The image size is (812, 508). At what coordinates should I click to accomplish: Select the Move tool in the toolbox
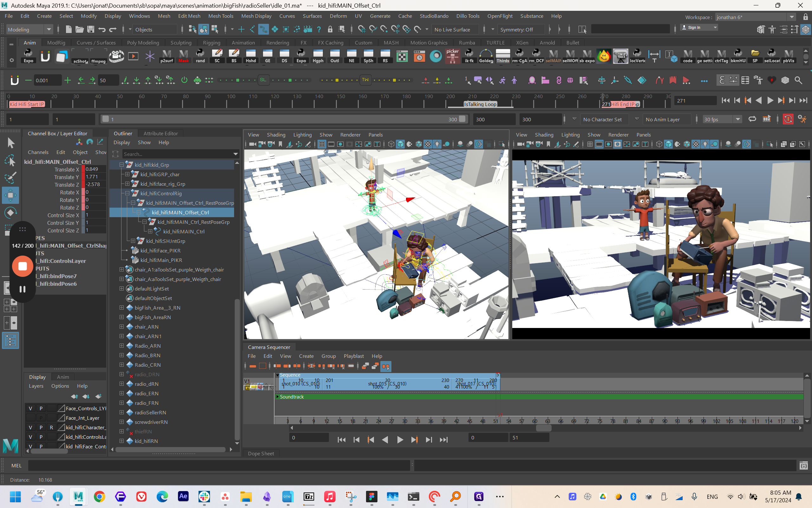[10, 195]
